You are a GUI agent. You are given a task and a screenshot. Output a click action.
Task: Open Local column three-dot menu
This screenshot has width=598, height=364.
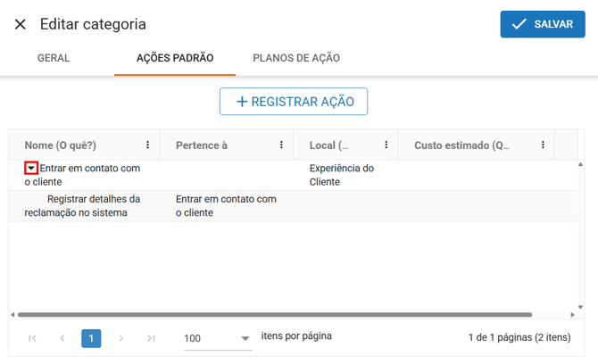point(386,145)
